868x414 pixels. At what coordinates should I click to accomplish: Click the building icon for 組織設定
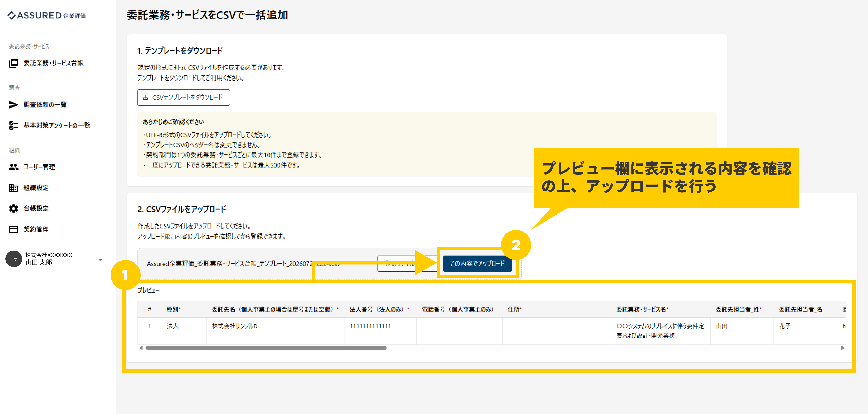click(14, 188)
